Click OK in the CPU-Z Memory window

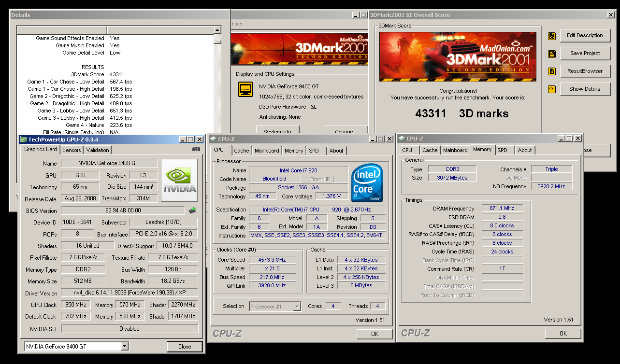pos(563,333)
